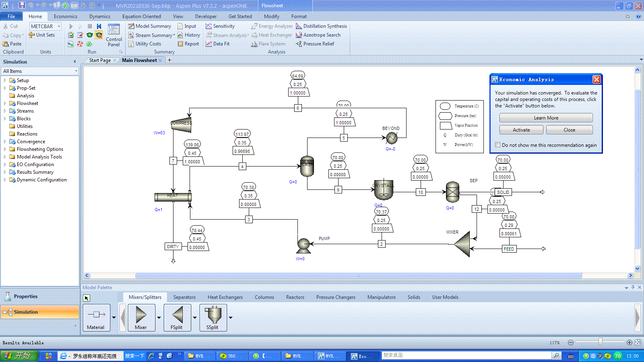Expand the Prop-Set tree node
644x362 pixels.
point(5,88)
